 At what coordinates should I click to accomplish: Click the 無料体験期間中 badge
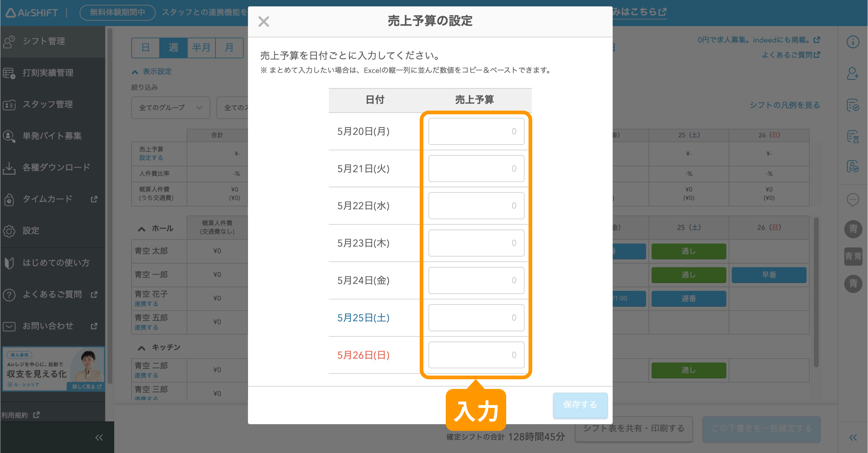pyautogui.click(x=117, y=12)
